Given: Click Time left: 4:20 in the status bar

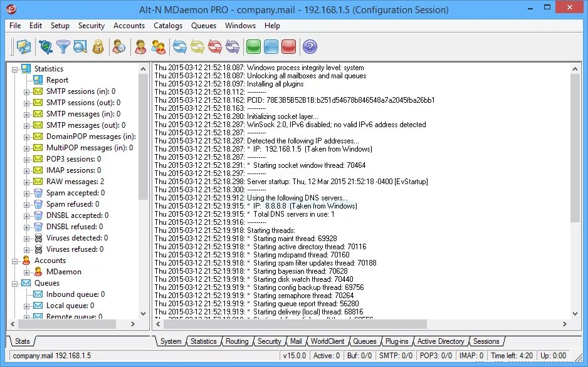Looking at the screenshot, I should pyautogui.click(x=512, y=355).
